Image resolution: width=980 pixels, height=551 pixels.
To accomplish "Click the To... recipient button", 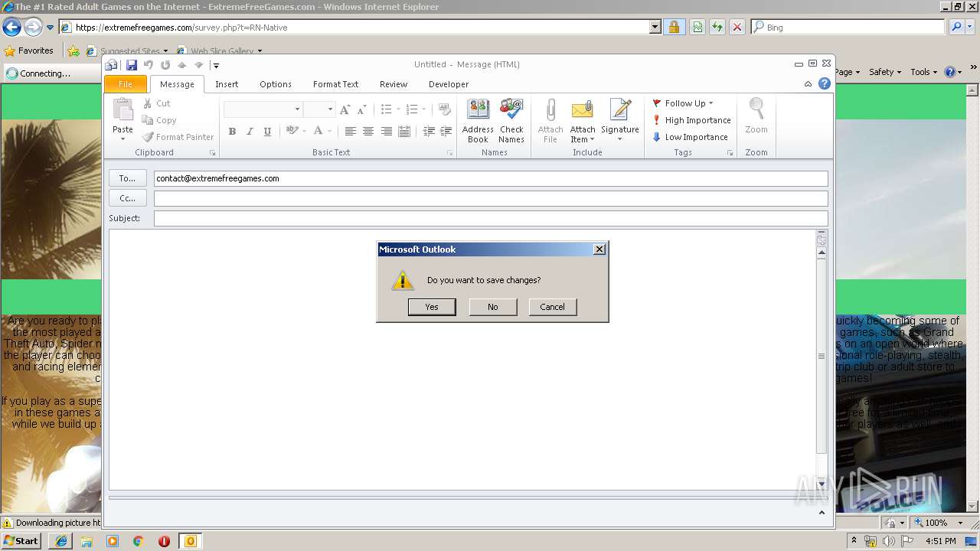I will (x=127, y=178).
